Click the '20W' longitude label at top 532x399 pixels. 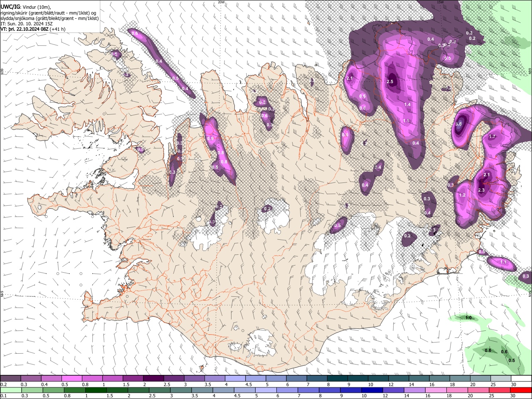[221, 2]
